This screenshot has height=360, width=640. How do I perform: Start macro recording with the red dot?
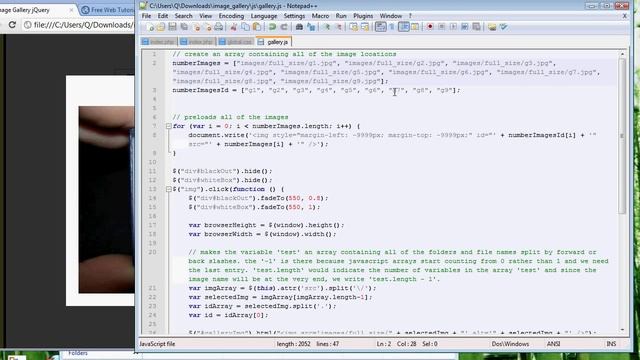[x=430, y=27]
